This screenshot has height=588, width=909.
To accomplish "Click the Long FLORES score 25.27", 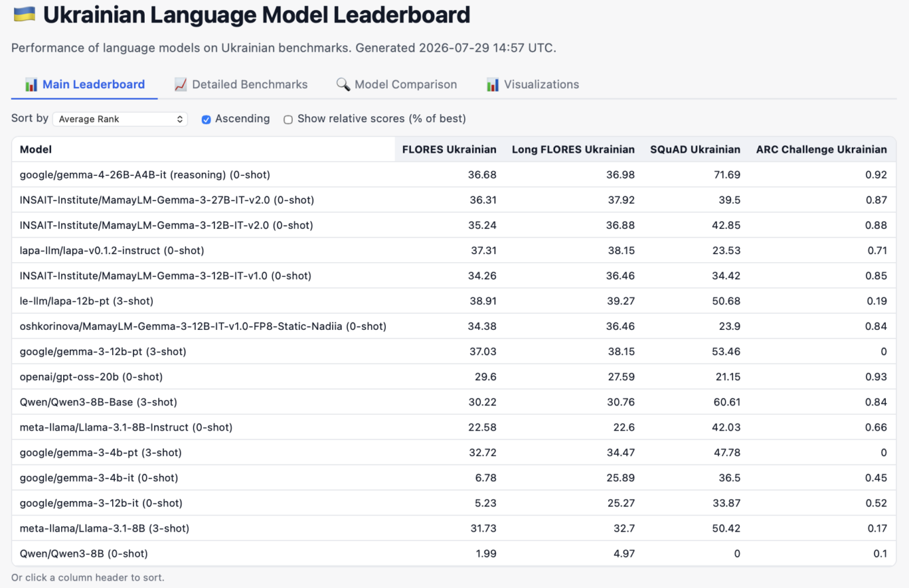I will pyautogui.click(x=621, y=503).
